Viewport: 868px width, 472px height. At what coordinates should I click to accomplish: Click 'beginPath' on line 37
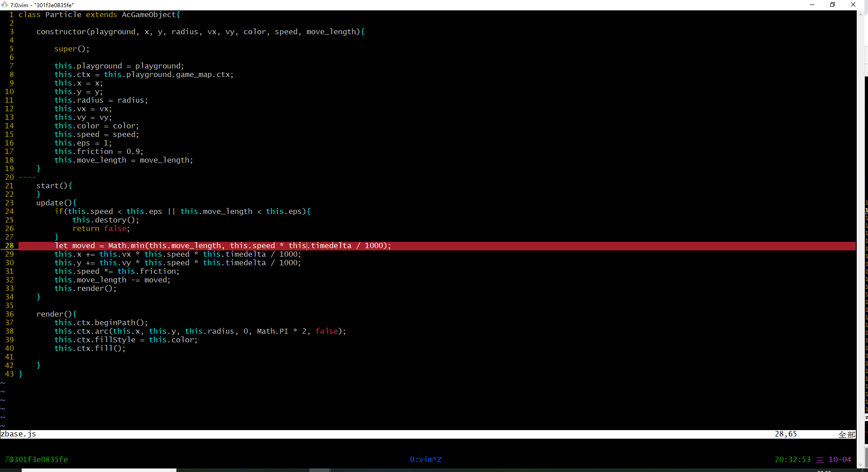115,322
